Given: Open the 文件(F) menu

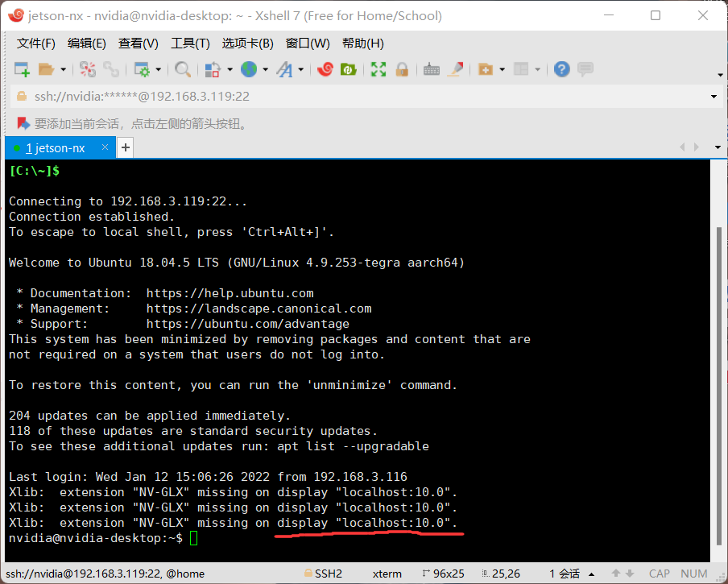Looking at the screenshot, I should [x=35, y=43].
